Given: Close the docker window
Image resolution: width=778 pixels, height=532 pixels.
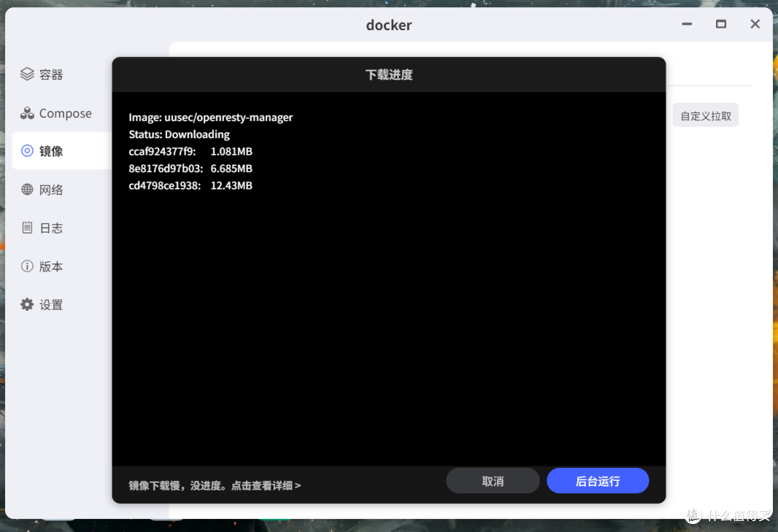Looking at the screenshot, I should point(755,24).
